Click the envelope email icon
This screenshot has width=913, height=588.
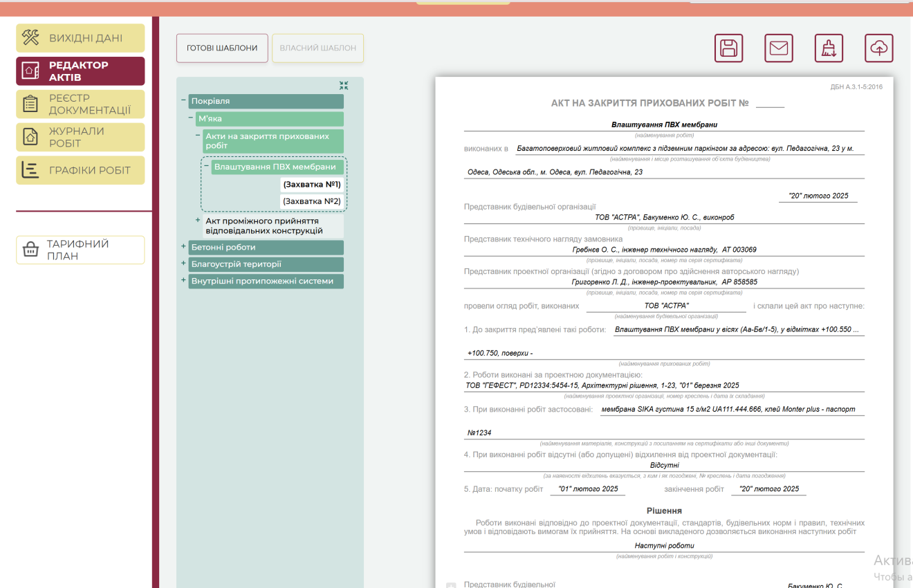pos(779,48)
